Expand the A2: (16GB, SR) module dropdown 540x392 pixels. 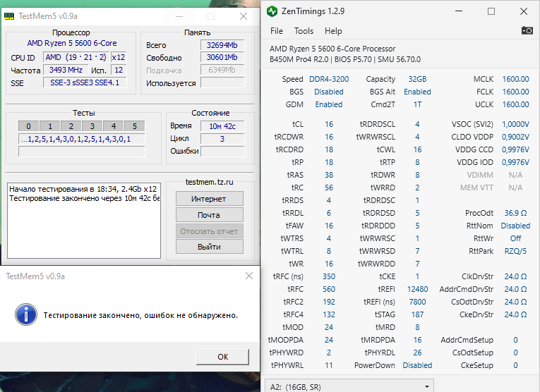(349, 387)
